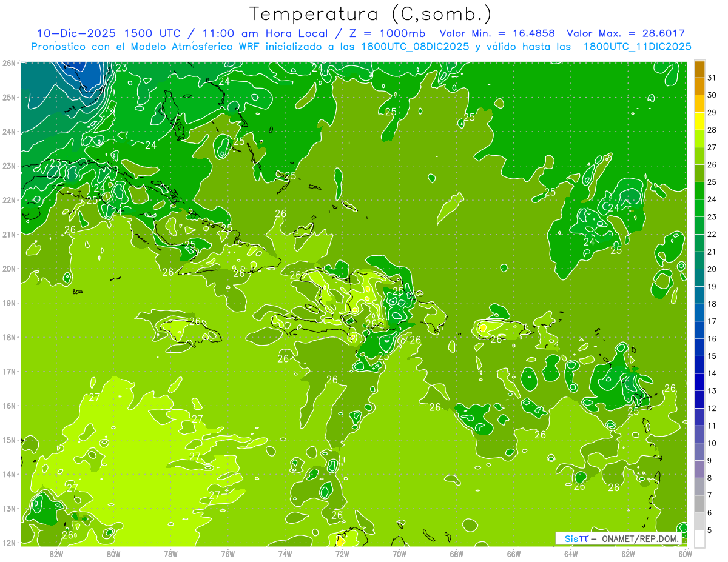Pick the orange swatch between 30 and 31
Image resolution: width=728 pixels, height=562 pixels.
(x=699, y=87)
